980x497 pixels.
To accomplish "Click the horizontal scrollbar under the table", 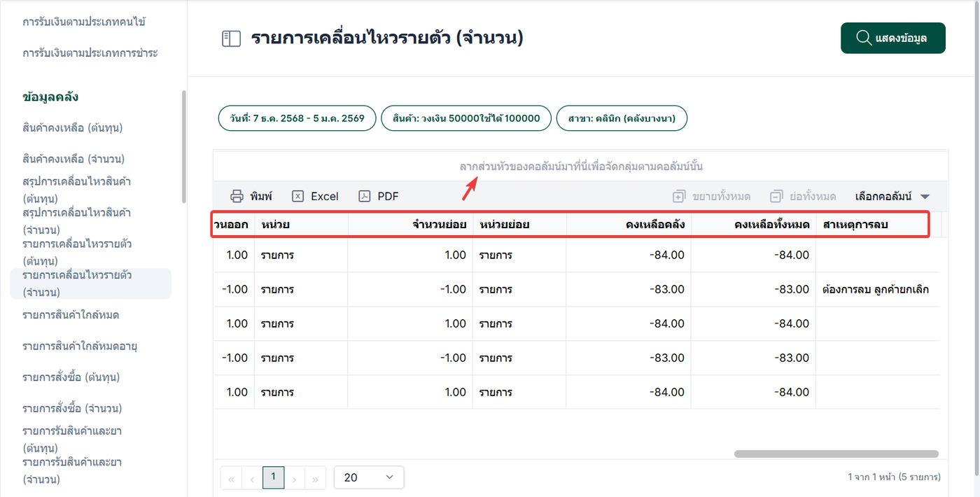I will 836,454.
